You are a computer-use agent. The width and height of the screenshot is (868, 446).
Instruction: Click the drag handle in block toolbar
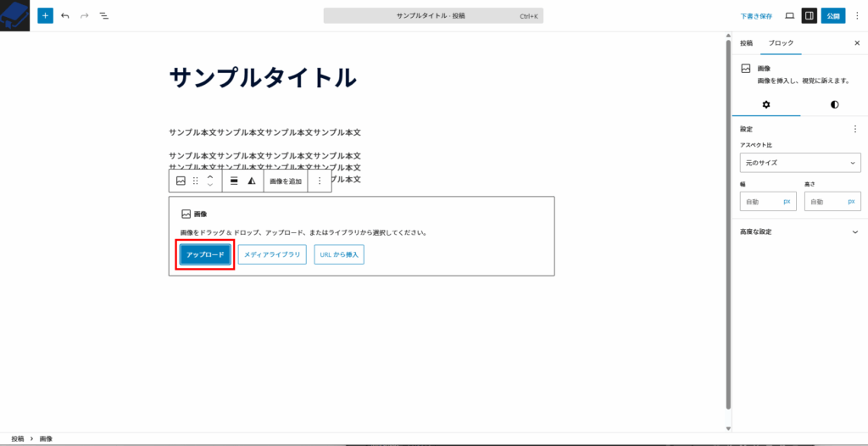pyautogui.click(x=196, y=181)
